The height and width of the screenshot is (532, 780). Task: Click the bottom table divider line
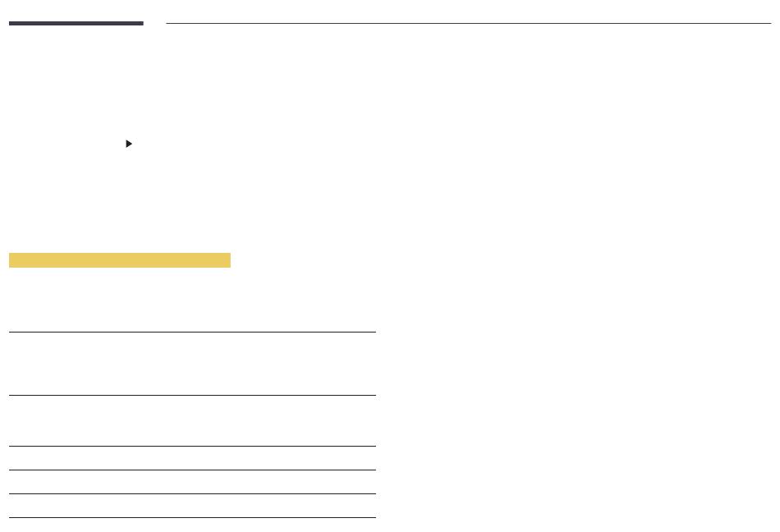coord(192,517)
